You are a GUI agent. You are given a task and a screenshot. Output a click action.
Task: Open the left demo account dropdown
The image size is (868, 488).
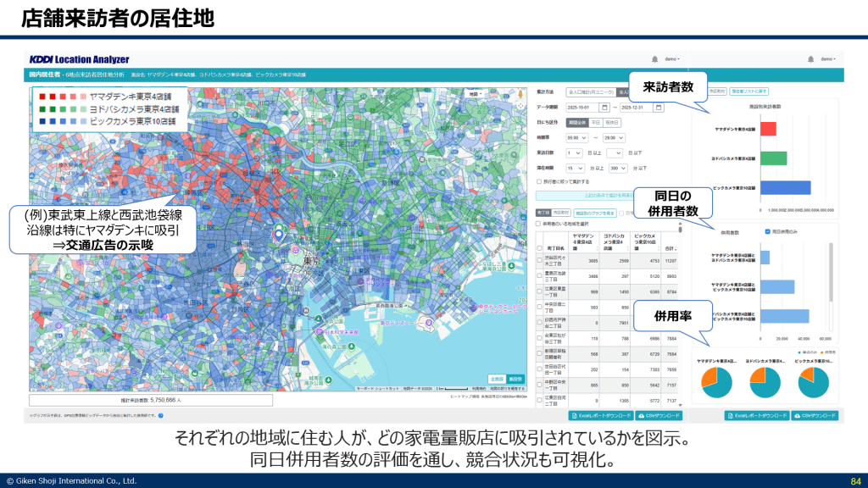tap(672, 59)
